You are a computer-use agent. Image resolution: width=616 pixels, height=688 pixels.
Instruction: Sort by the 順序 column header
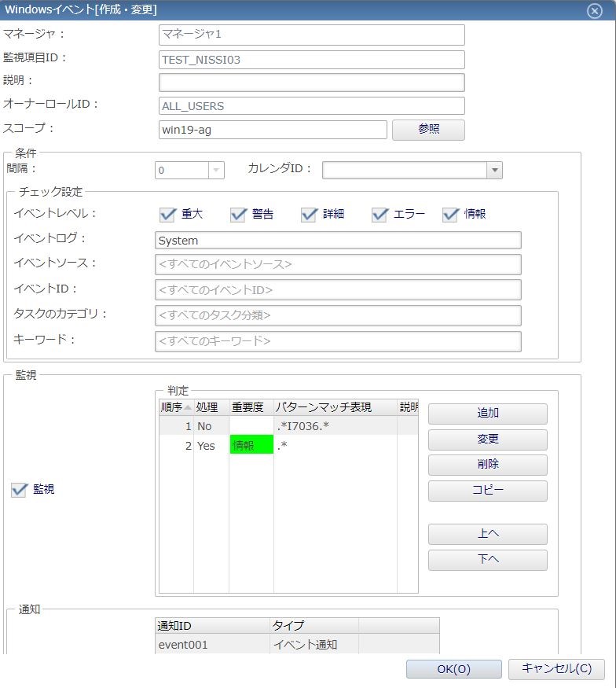[176, 407]
